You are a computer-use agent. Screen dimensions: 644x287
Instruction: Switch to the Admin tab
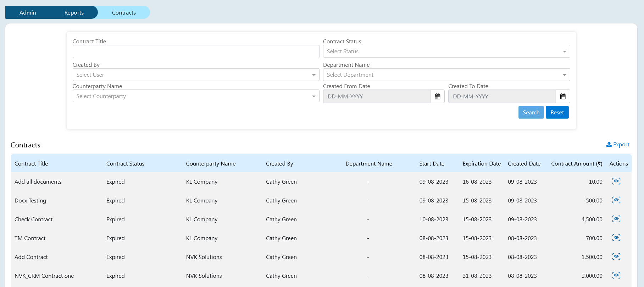[x=28, y=12]
